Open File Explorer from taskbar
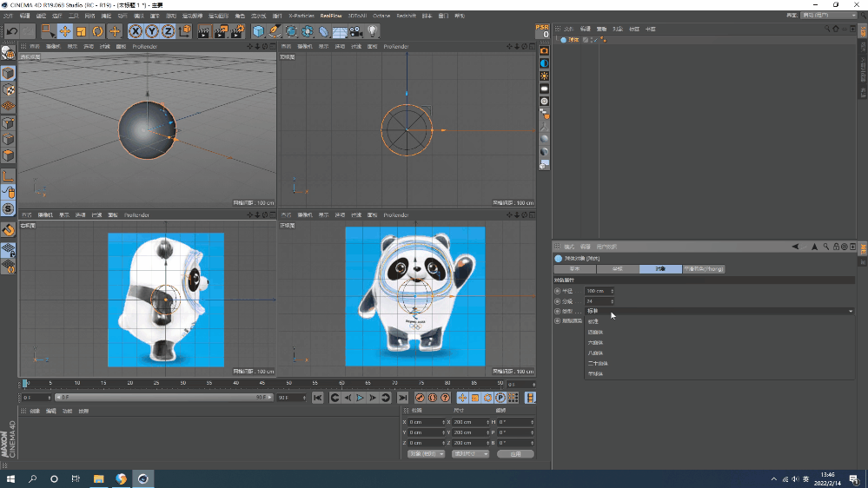The height and width of the screenshot is (488, 868). 98,478
